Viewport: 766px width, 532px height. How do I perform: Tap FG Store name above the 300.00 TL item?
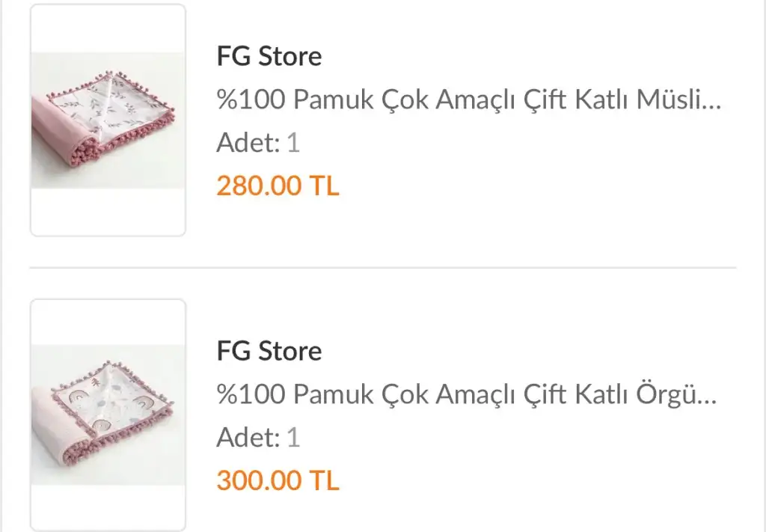click(269, 351)
